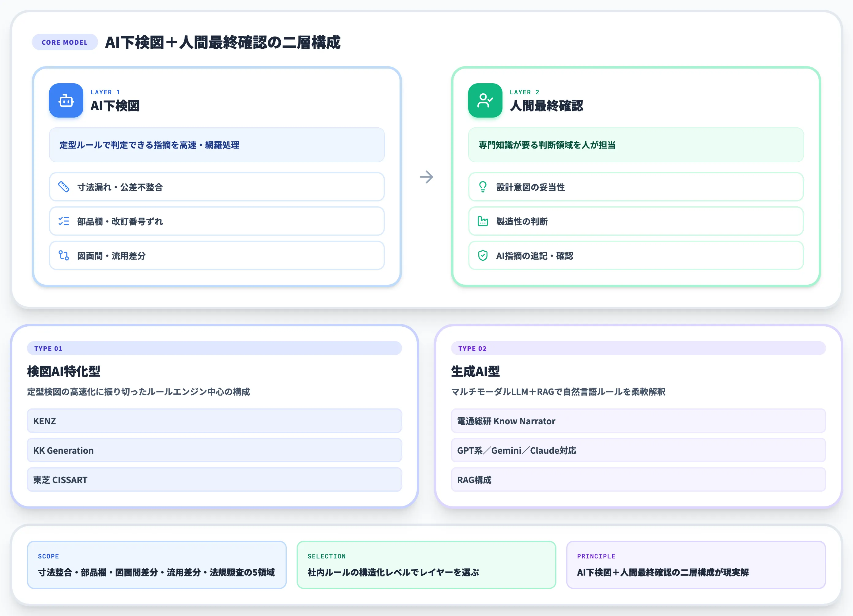This screenshot has height=616, width=853.
Task: Click the AI下検図 Layer 1 heading
Action: 115,106
